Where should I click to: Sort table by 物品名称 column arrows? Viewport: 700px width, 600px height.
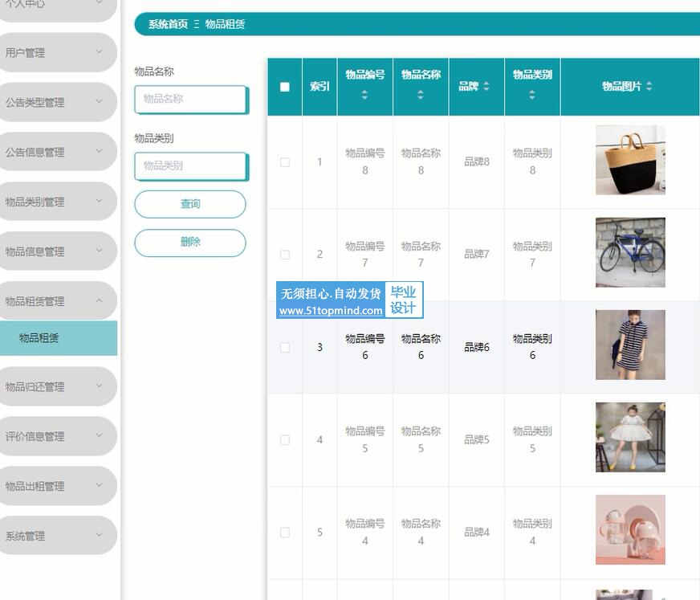(x=421, y=95)
